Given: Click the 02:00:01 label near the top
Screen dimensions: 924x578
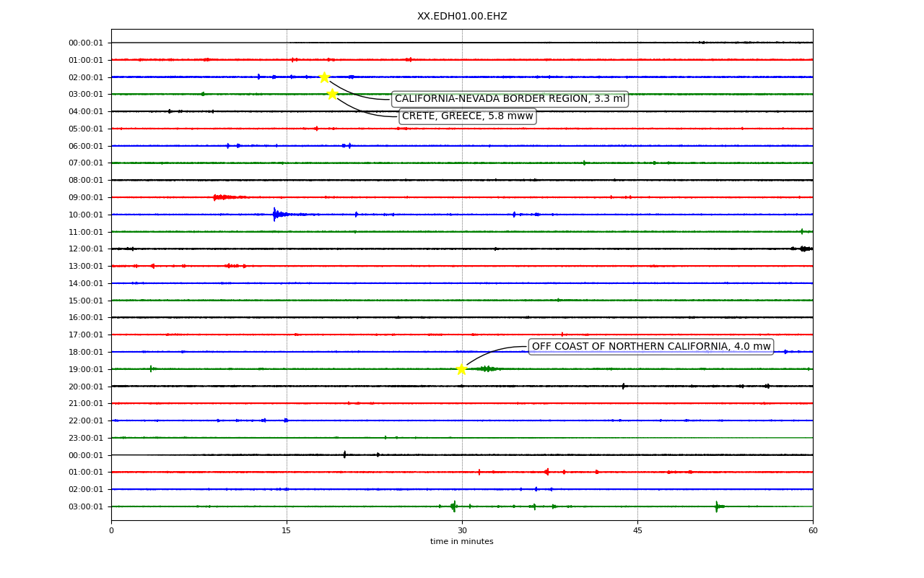Looking at the screenshot, I should [x=86, y=77].
